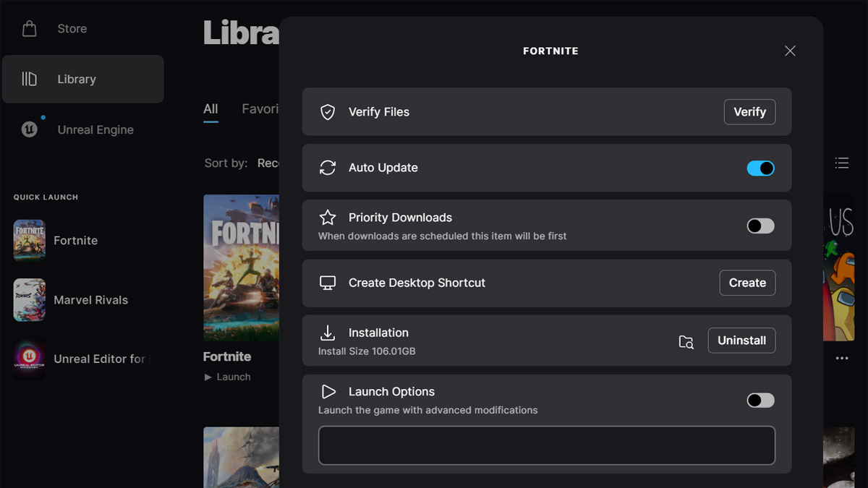This screenshot has height=488, width=868.
Task: Select the All tab in Library
Action: click(210, 109)
